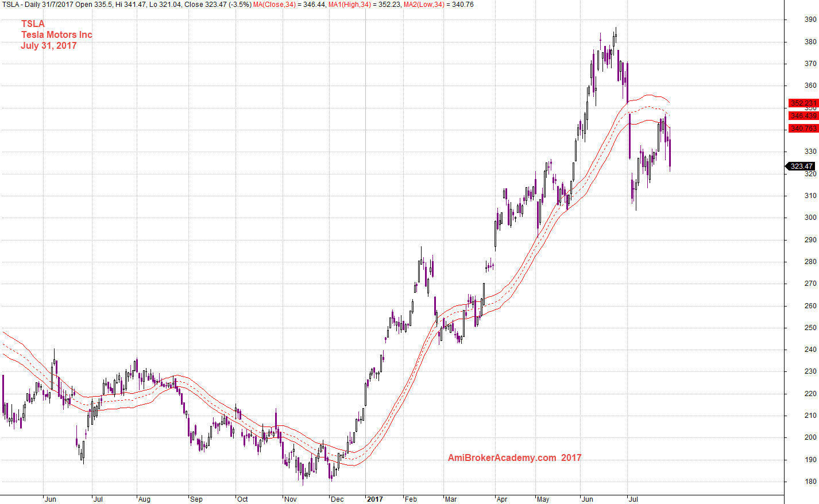
Task: Click the 290 value on price axis
Action: [x=810, y=240]
